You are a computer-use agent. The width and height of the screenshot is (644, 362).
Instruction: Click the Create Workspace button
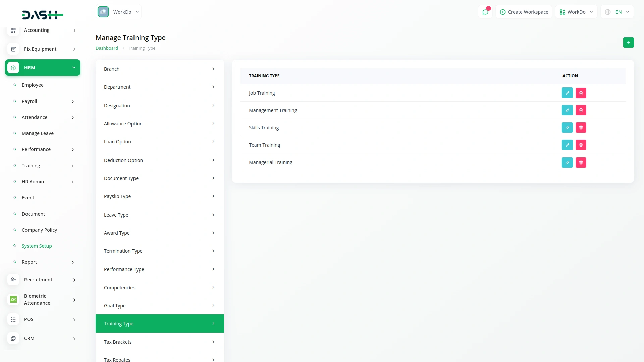[524, 12]
